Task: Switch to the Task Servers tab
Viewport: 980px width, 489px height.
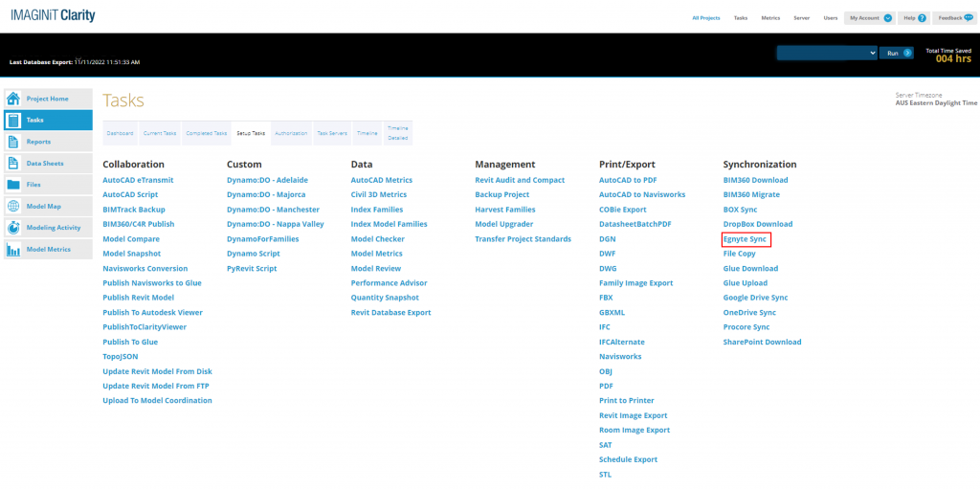Action: (332, 133)
